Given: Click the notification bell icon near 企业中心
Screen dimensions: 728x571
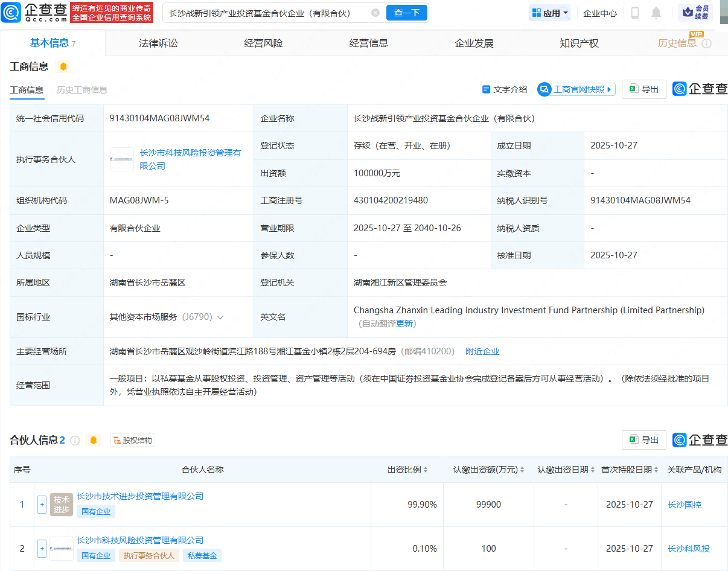Looking at the screenshot, I should 656,12.
